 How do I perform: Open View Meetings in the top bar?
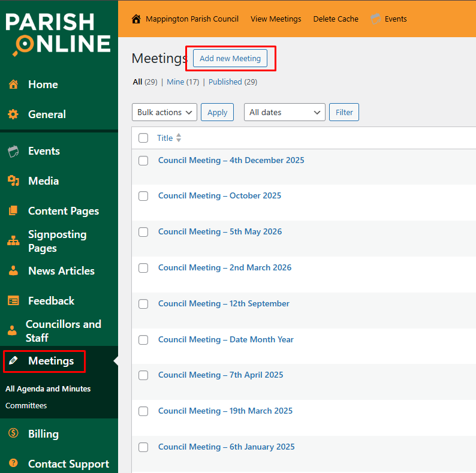(276, 19)
